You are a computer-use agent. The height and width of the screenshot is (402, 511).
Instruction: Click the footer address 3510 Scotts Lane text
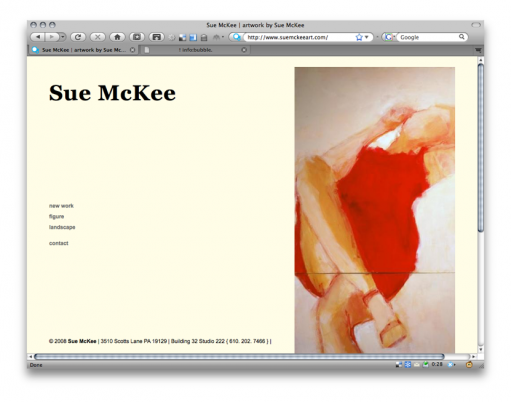coord(134,341)
